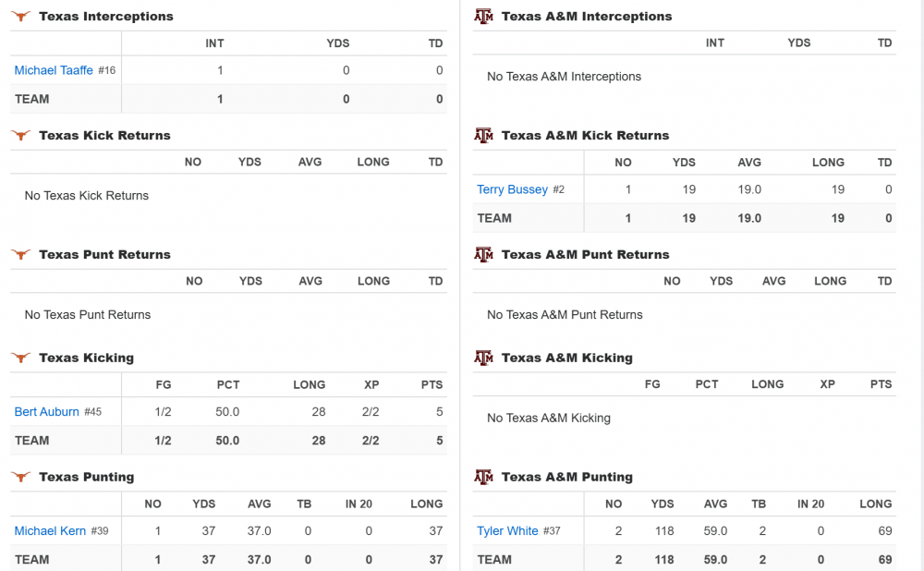The image size is (924, 571).
Task: Go to Tyler White player page
Action: coord(507,531)
